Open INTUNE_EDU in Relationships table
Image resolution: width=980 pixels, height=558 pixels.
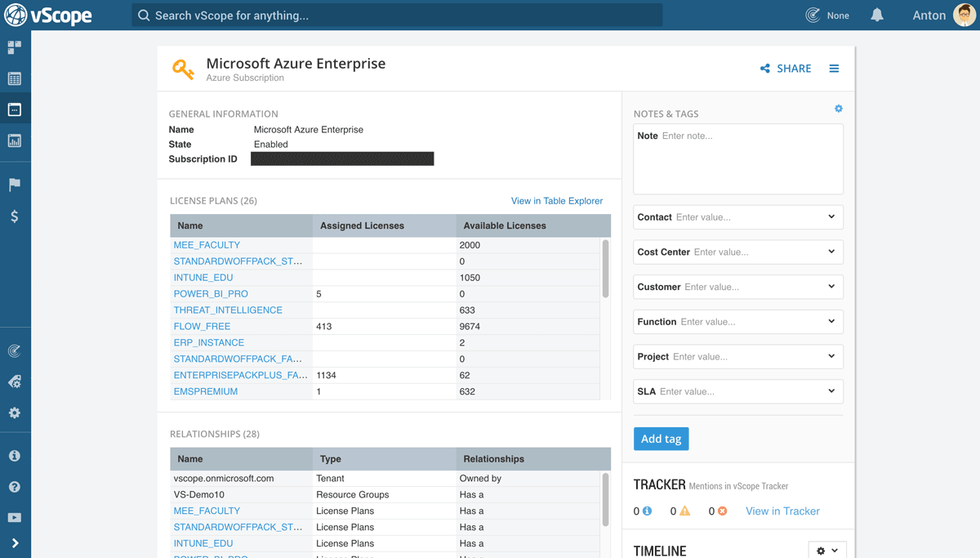point(203,543)
